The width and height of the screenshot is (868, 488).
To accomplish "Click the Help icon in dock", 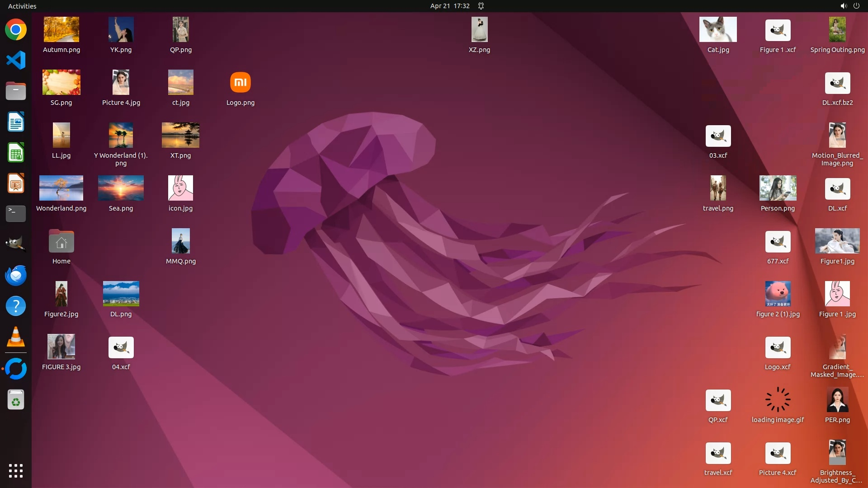I will (x=16, y=306).
